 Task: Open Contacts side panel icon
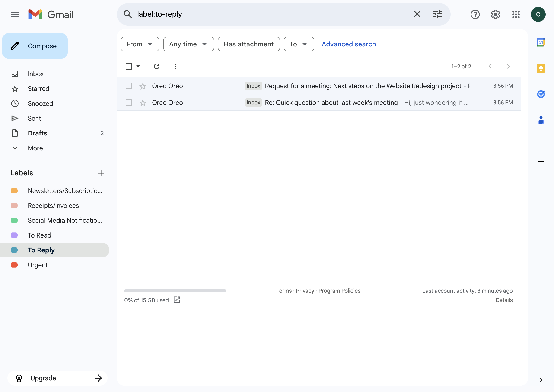click(x=541, y=120)
